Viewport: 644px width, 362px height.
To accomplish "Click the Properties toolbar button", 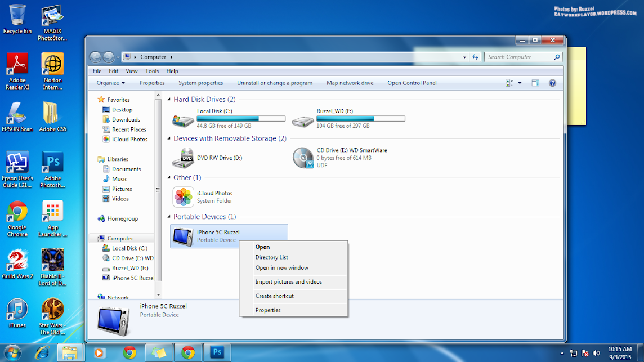I will click(152, 83).
